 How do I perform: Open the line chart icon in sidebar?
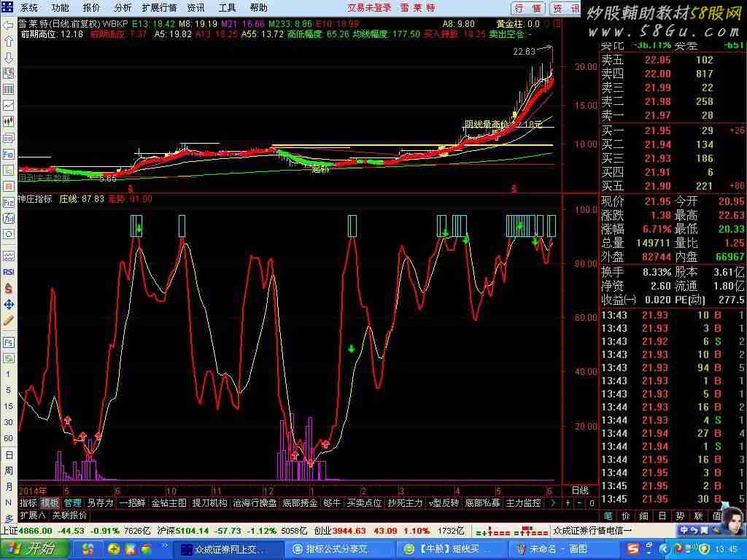(x=8, y=106)
